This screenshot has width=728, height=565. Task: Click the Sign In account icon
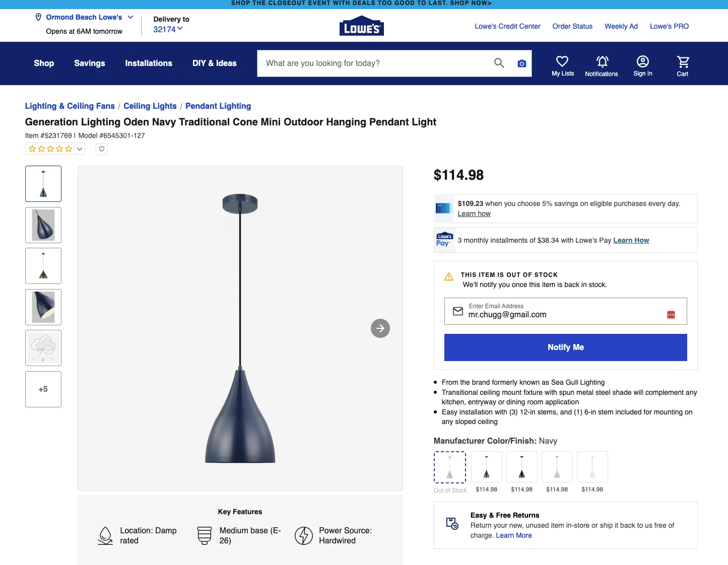[642, 66]
